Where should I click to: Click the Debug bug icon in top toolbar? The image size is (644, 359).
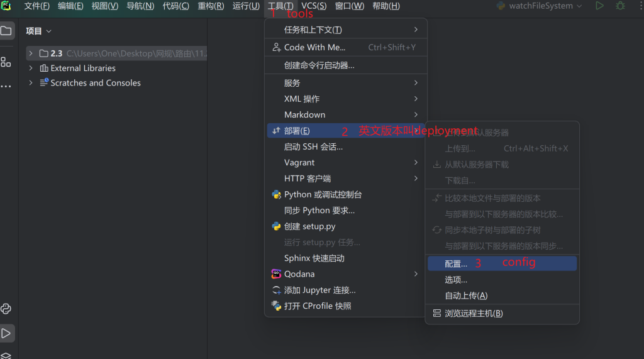point(621,6)
